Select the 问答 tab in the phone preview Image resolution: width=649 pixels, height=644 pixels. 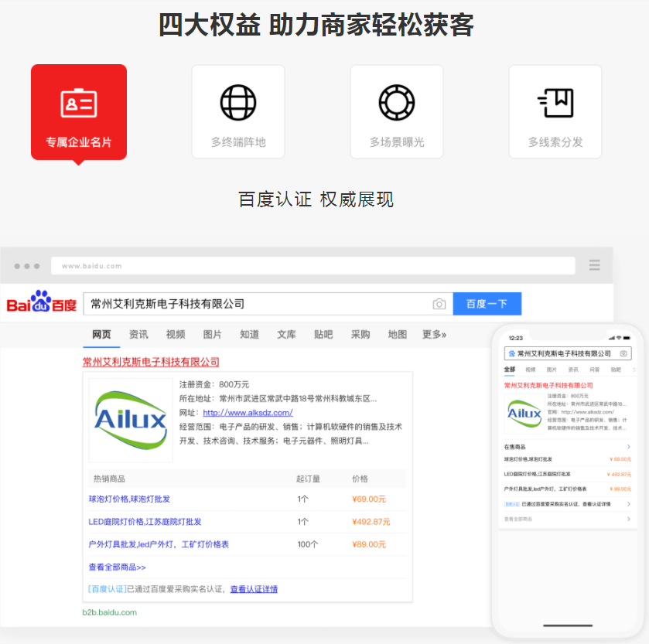coord(594,370)
